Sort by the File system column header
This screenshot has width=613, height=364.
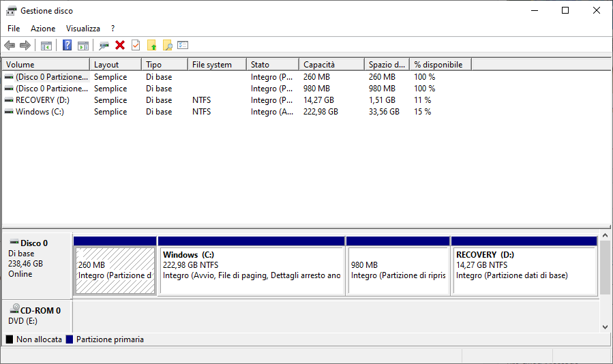pos(218,65)
